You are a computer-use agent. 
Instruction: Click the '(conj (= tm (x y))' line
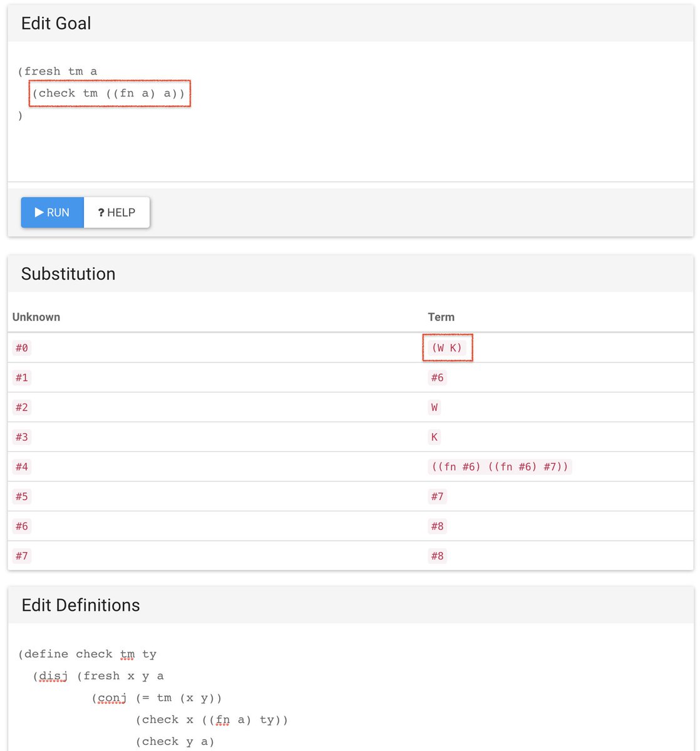pos(157,698)
